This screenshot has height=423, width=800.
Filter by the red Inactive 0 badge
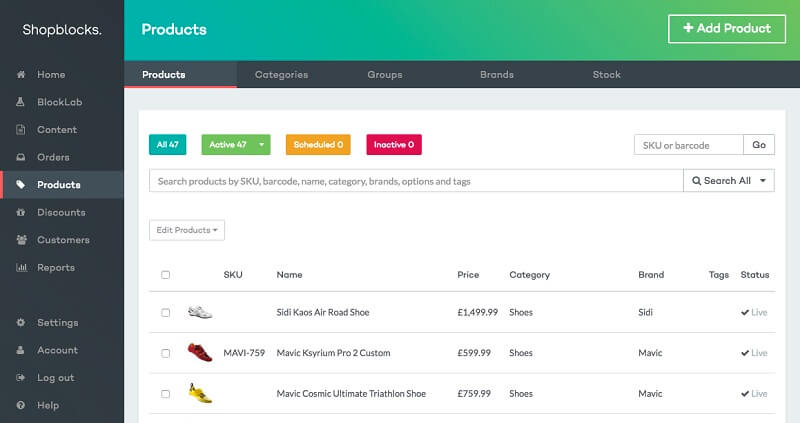pyautogui.click(x=394, y=145)
